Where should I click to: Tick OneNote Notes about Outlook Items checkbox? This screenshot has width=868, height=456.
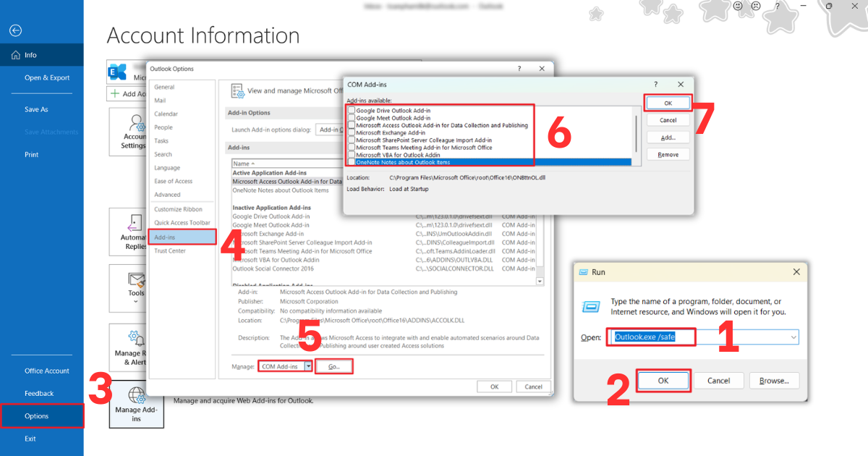(352, 162)
